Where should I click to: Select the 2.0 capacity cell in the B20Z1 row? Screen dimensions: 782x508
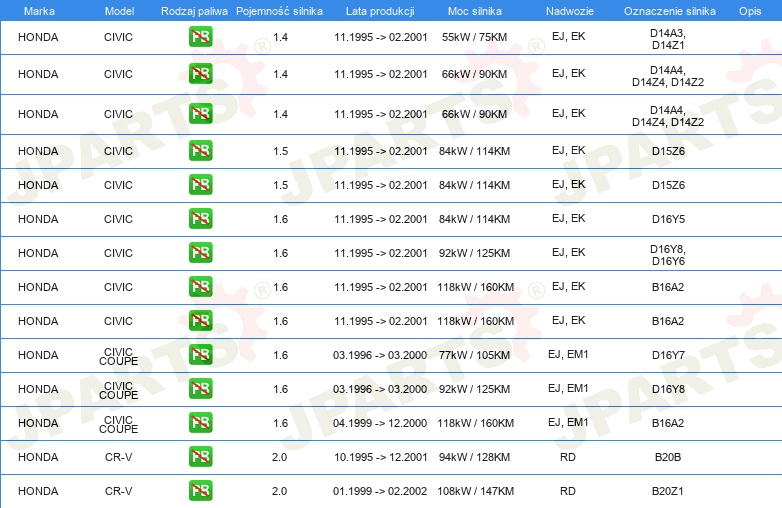click(x=279, y=491)
